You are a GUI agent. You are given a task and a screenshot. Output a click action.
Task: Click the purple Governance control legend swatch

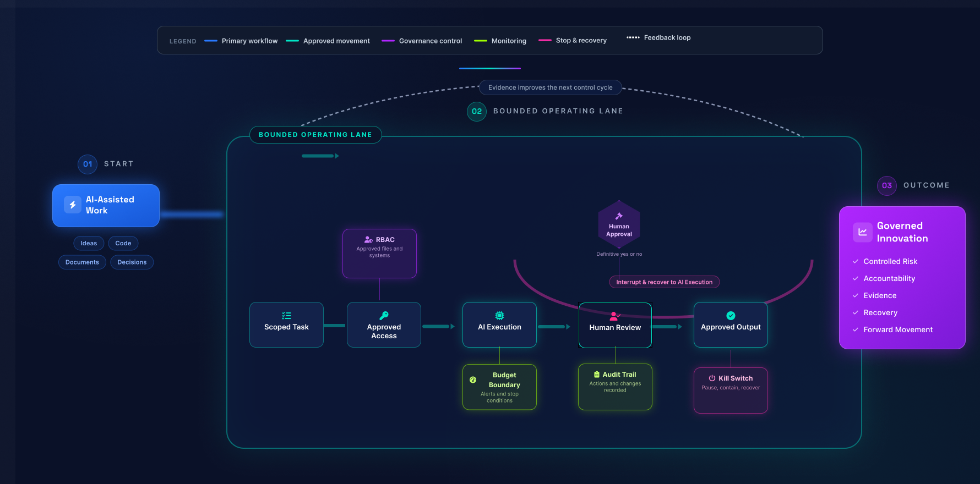coord(388,41)
